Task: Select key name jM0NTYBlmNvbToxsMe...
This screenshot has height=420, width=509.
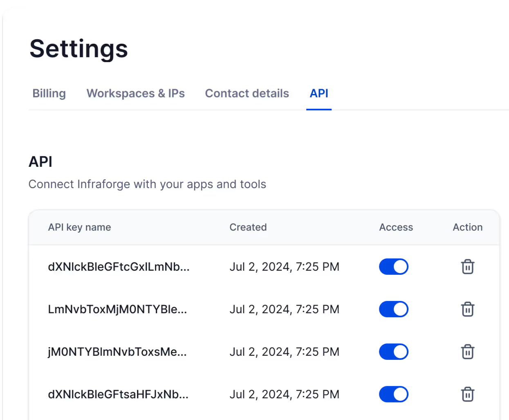Action: point(117,352)
